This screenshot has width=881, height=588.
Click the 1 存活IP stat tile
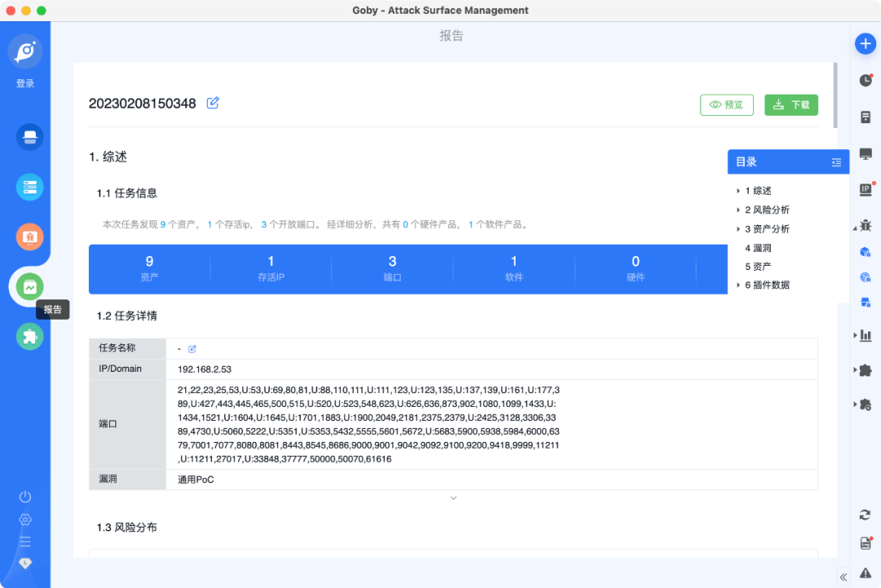click(x=271, y=268)
